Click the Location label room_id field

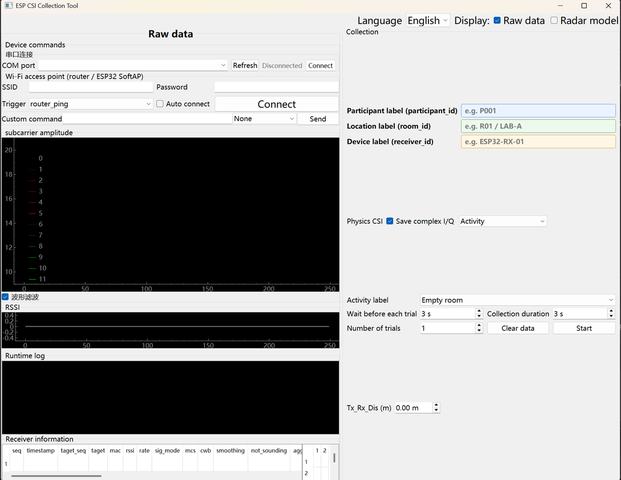point(538,126)
